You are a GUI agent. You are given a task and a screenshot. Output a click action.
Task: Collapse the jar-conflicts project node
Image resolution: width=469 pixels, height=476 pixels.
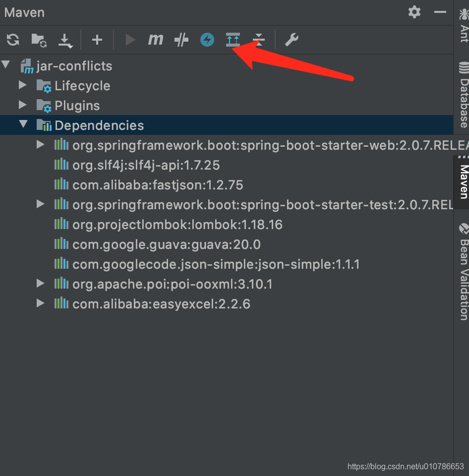[6, 64]
